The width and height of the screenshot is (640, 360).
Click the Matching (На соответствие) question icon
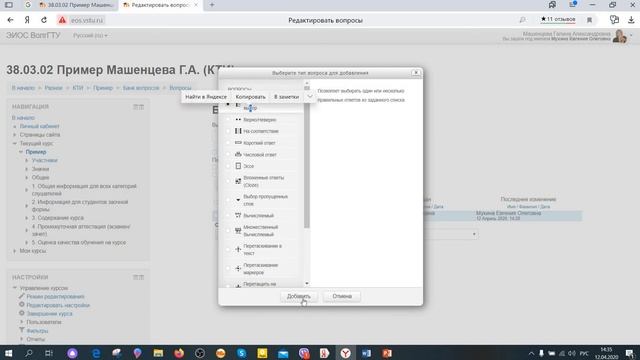tap(238, 131)
